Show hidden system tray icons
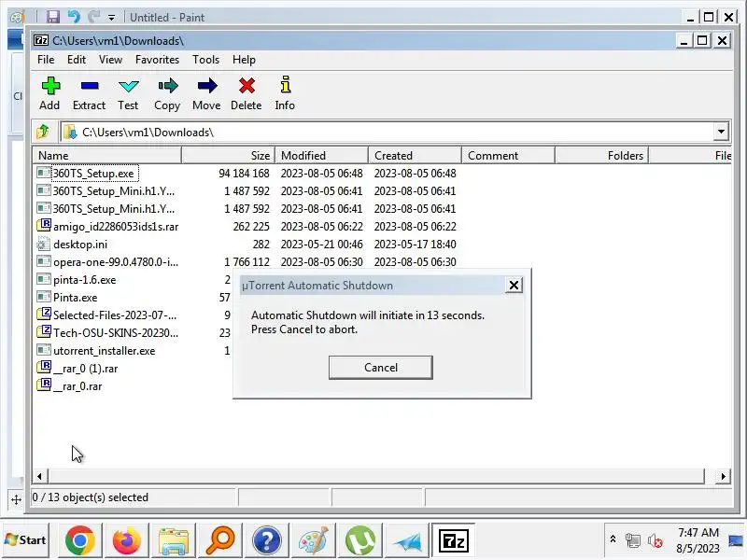747x560 pixels. point(613,539)
